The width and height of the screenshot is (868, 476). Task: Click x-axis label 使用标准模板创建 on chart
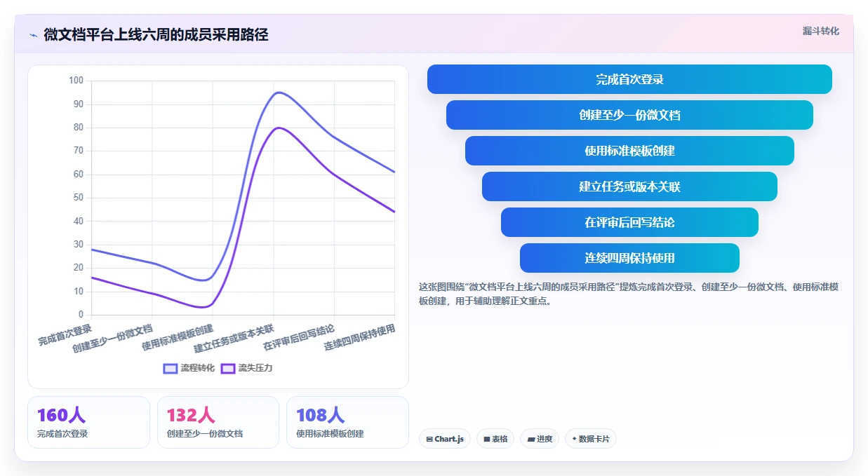(x=178, y=337)
